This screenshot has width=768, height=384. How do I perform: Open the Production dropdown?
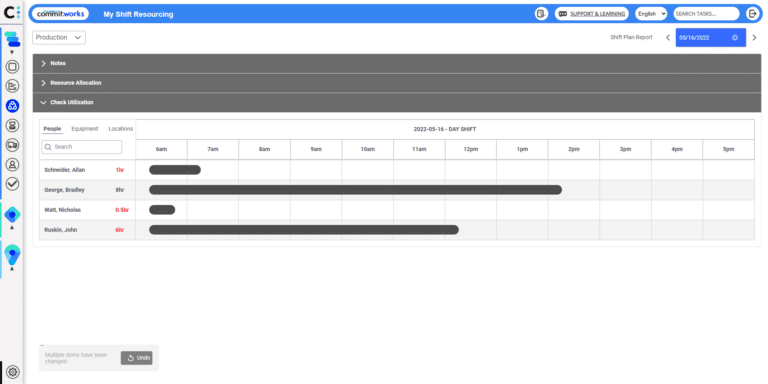(x=59, y=38)
